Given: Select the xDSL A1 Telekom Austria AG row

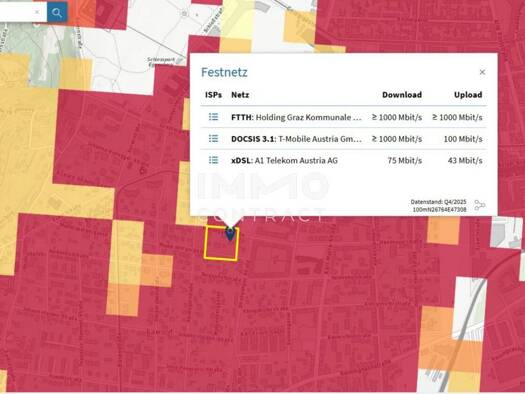Looking at the screenshot, I should [x=344, y=160].
